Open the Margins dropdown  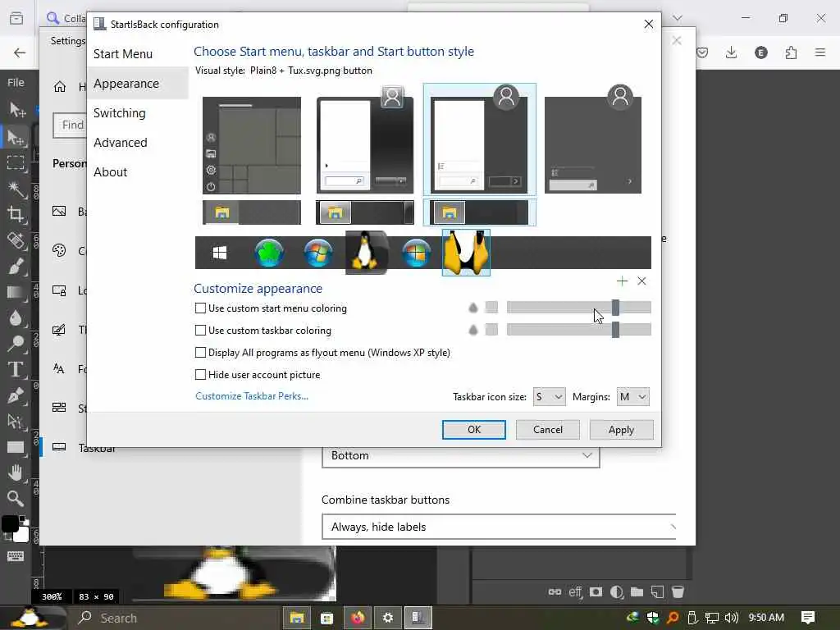click(632, 396)
